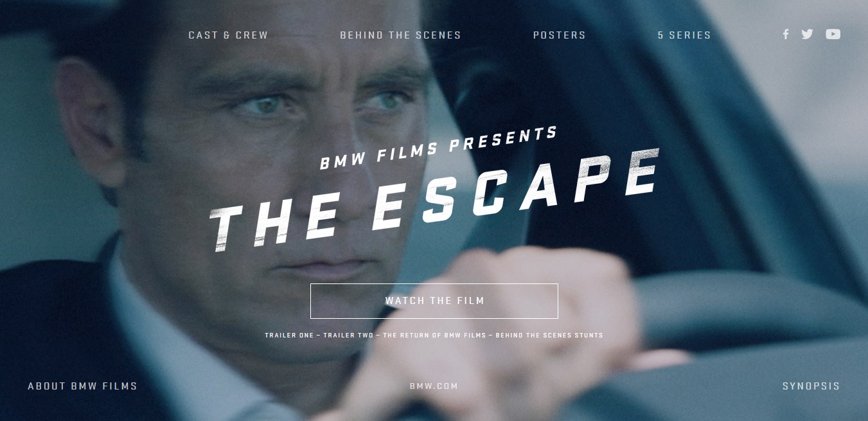The image size is (868, 421).
Task: Go to Behind the Scenes in top navigation
Action: 400,35
